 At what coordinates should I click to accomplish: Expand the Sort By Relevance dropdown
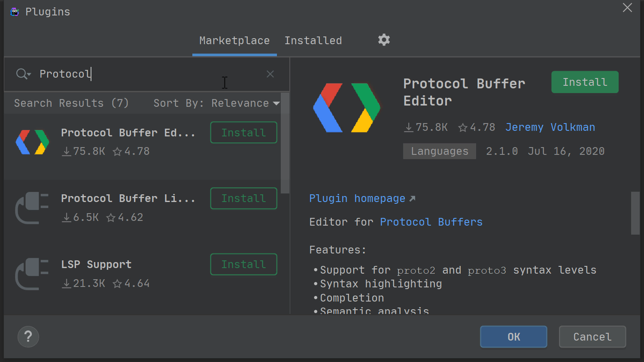coord(217,103)
